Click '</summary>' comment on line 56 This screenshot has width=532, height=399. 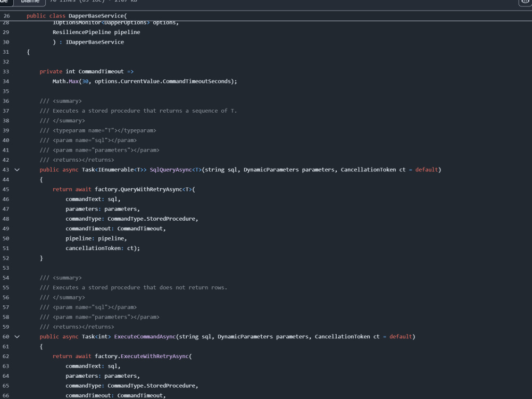coord(69,297)
